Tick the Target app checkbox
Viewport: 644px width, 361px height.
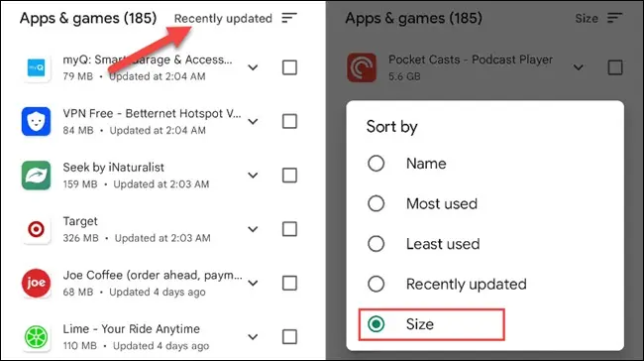coord(289,229)
